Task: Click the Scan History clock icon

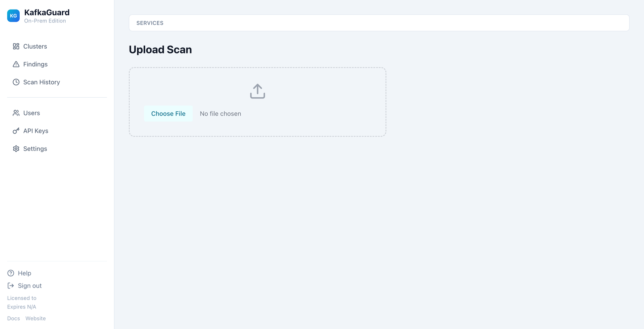Action: [16, 82]
